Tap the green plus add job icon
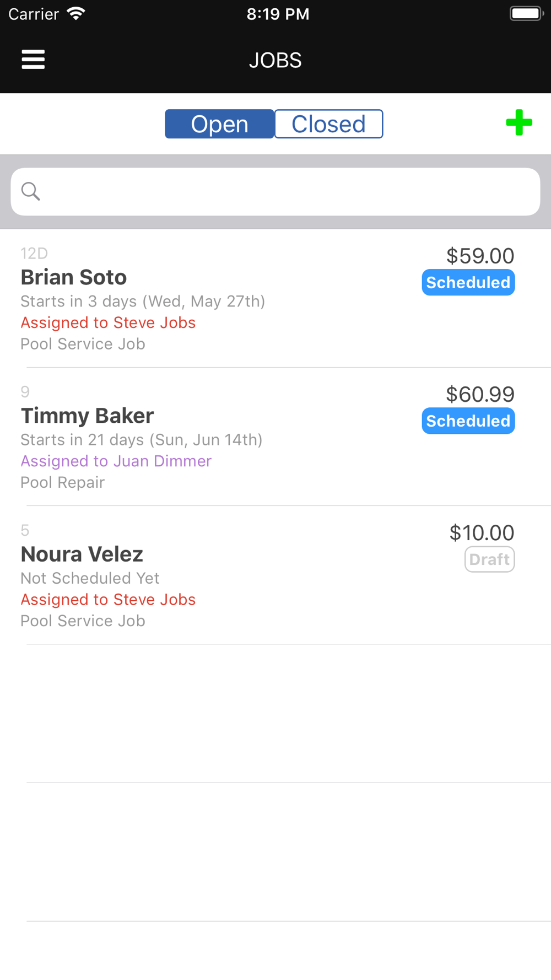Image resolution: width=551 pixels, height=980 pixels. (519, 122)
